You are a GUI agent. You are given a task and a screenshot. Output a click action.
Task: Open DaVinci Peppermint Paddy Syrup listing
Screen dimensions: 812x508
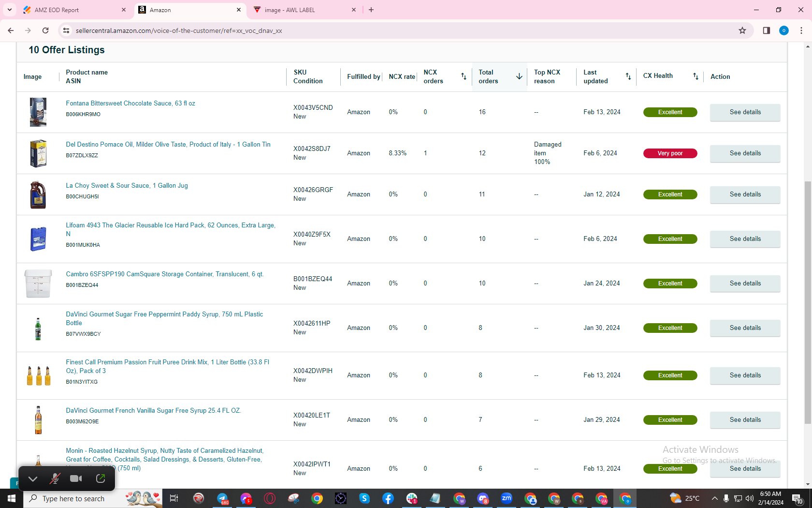tap(165, 318)
